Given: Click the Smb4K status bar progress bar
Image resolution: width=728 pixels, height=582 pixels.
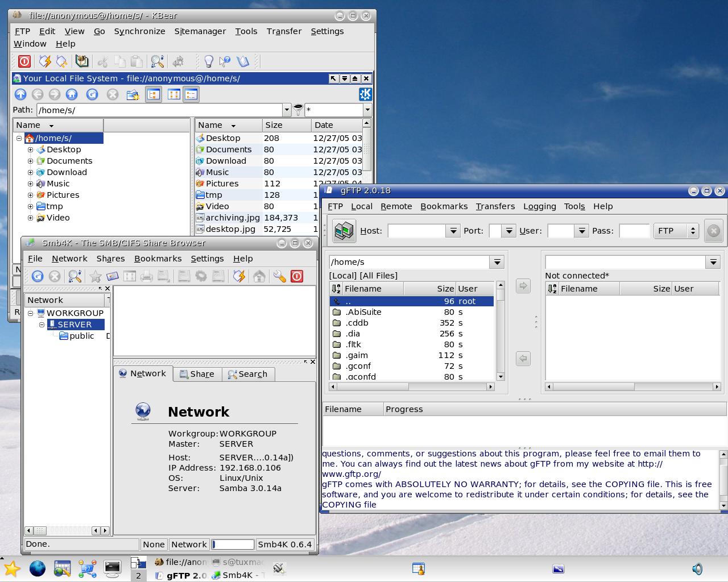Looking at the screenshot, I should [233, 544].
